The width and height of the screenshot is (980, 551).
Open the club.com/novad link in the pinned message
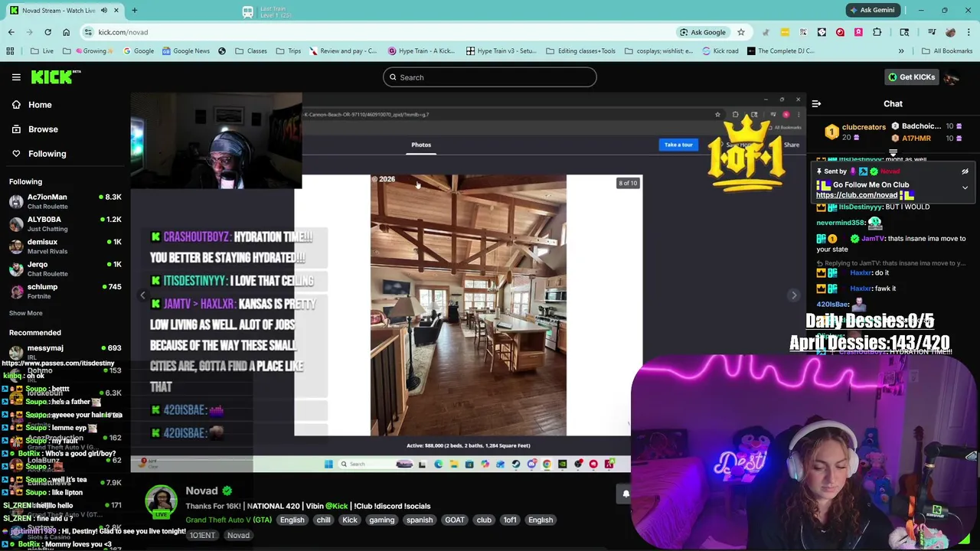tap(856, 195)
